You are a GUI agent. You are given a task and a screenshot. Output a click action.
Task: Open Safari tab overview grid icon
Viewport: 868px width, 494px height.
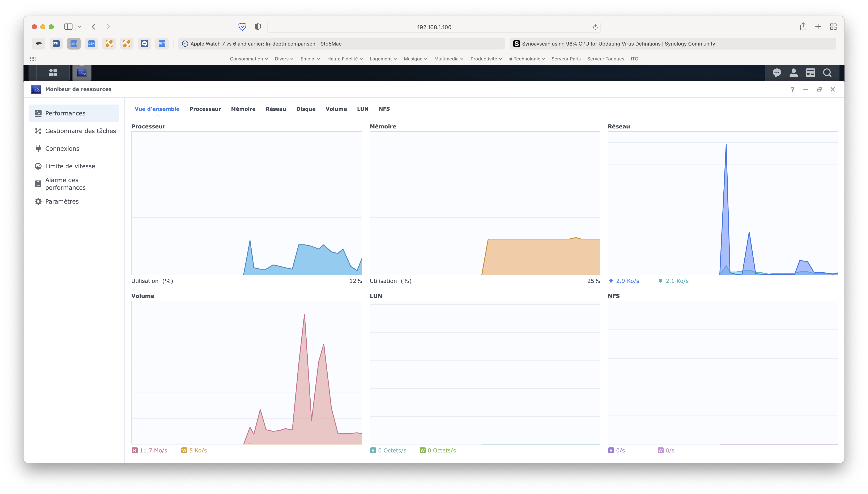(x=833, y=26)
